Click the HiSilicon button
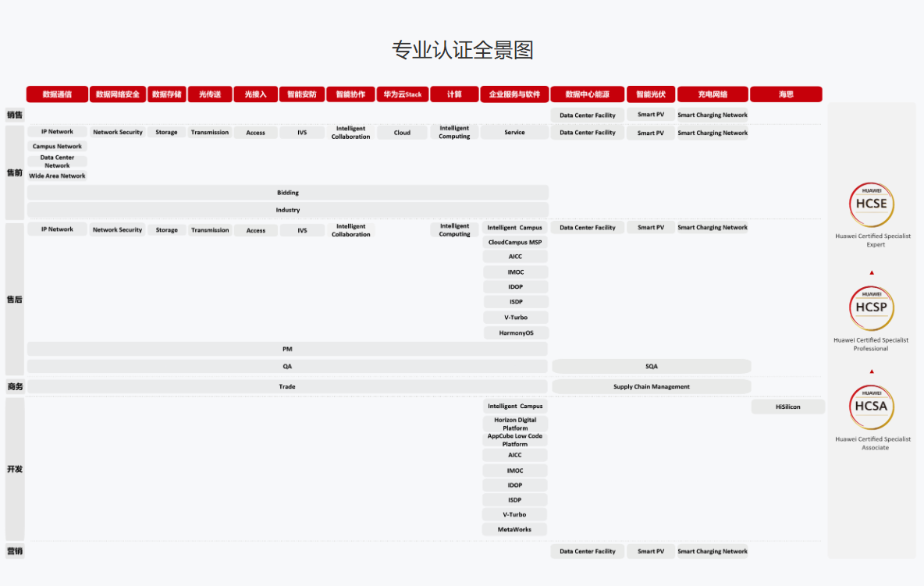The width and height of the screenshot is (924, 586). click(x=787, y=406)
